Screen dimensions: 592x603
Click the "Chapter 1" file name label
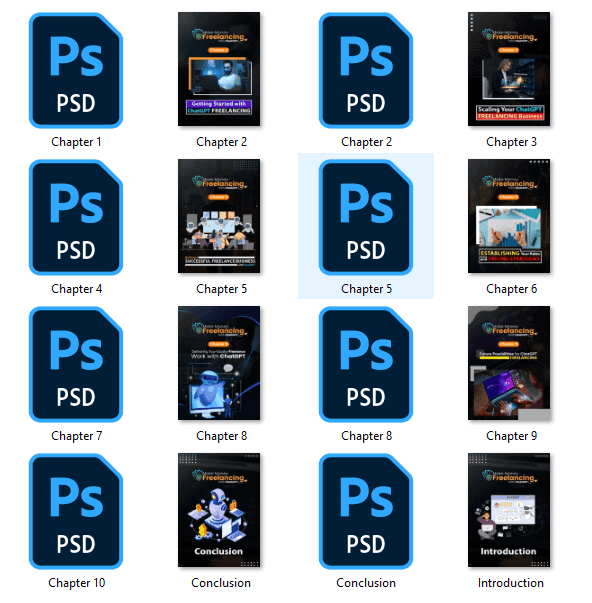click(76, 142)
